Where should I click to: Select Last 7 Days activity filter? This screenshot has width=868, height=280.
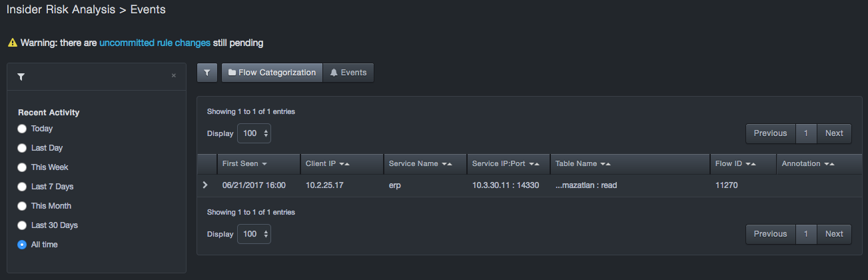point(22,187)
